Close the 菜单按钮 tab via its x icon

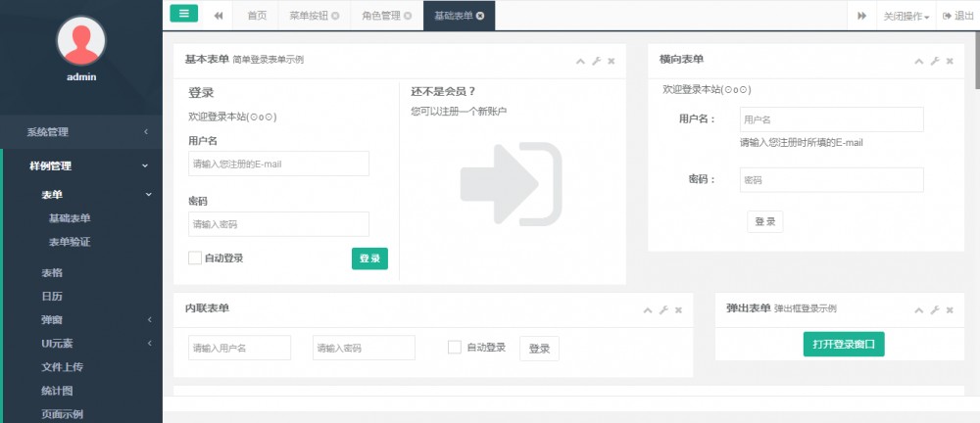[335, 17]
